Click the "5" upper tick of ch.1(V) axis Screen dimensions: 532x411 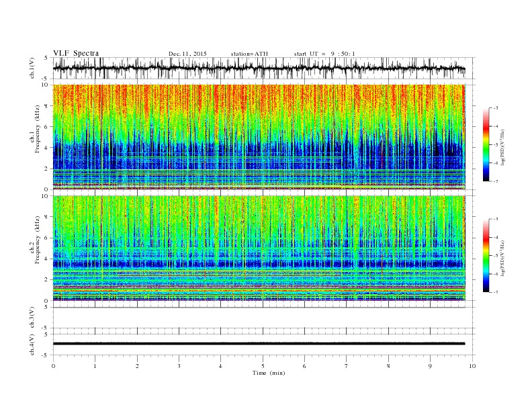pyautogui.click(x=46, y=58)
